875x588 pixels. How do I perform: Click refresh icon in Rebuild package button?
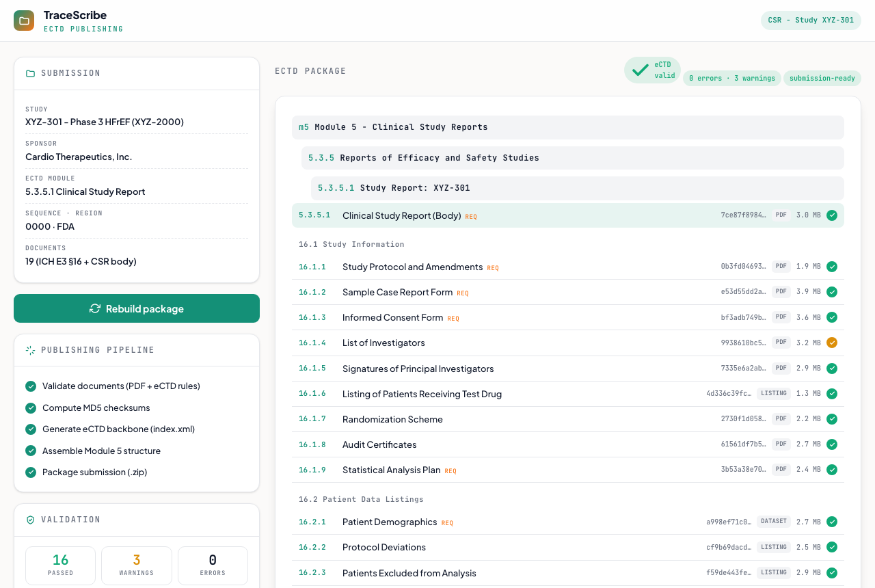point(95,308)
